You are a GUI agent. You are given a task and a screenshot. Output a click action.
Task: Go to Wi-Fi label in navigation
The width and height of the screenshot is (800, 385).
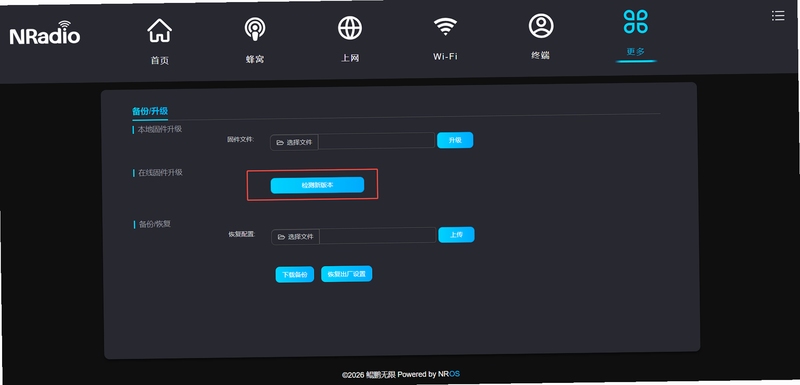pos(445,57)
